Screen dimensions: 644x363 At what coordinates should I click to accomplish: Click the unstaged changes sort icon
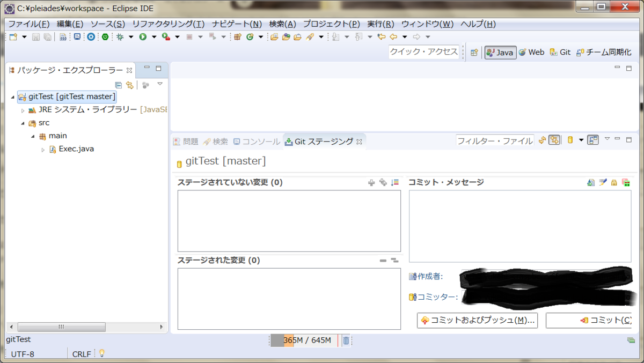point(396,183)
